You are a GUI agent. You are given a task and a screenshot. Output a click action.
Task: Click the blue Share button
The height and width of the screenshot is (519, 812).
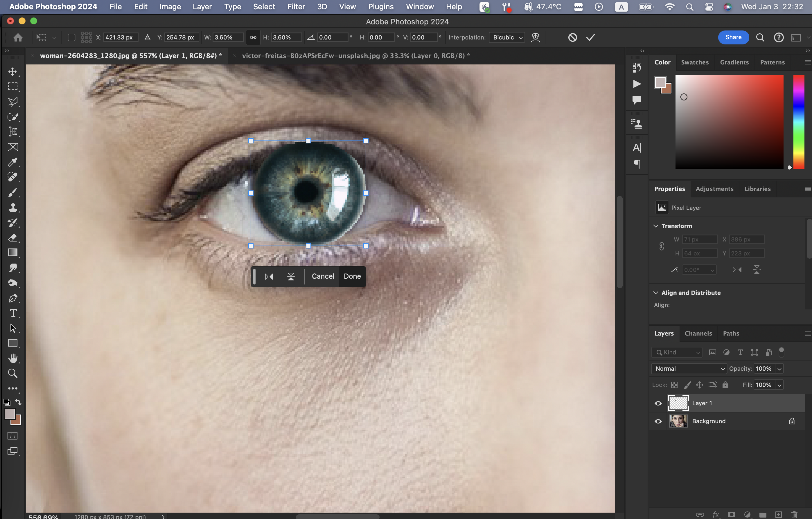(x=733, y=37)
